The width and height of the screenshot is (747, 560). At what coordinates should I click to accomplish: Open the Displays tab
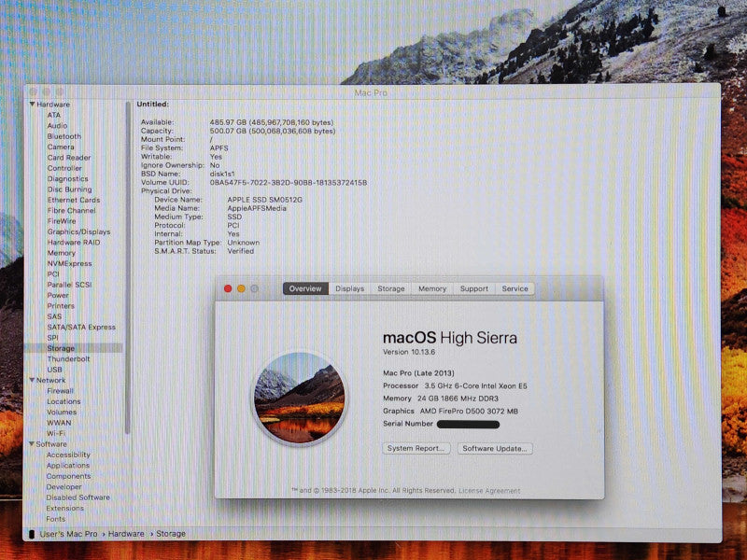[349, 288]
